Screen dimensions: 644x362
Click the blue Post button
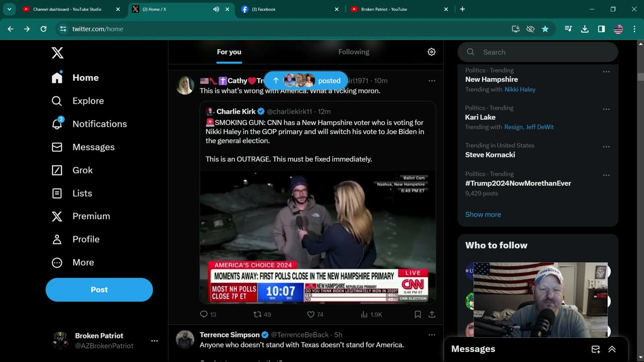tap(99, 290)
